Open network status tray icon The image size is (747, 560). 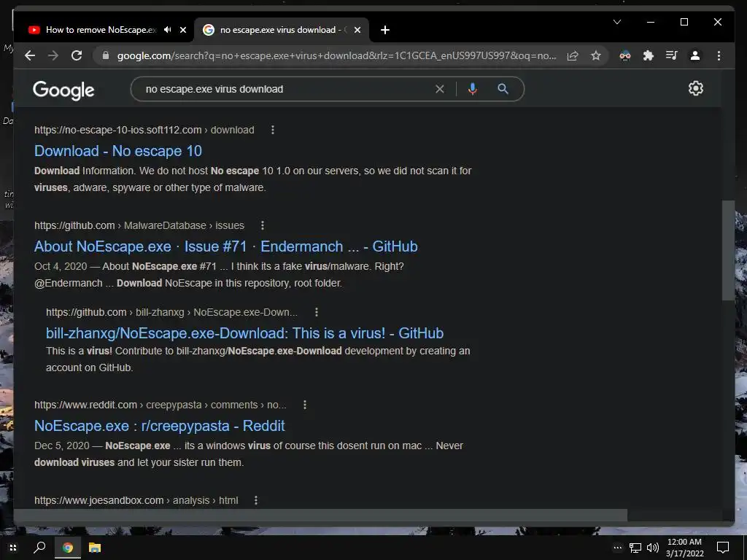(x=635, y=548)
